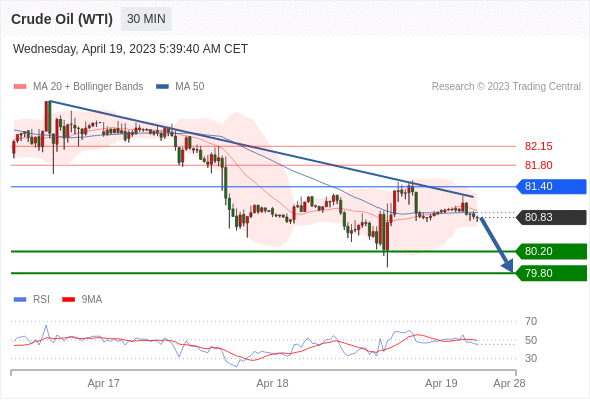The width and height of the screenshot is (590, 400).
Task: Click the blue 81.40 pivot price tag
Action: click(552, 186)
